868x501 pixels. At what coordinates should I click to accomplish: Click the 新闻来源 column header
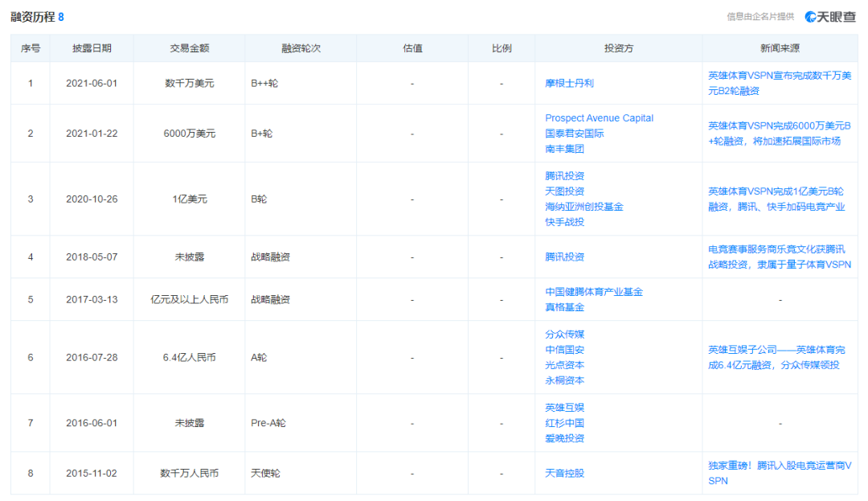pyautogui.click(x=780, y=48)
